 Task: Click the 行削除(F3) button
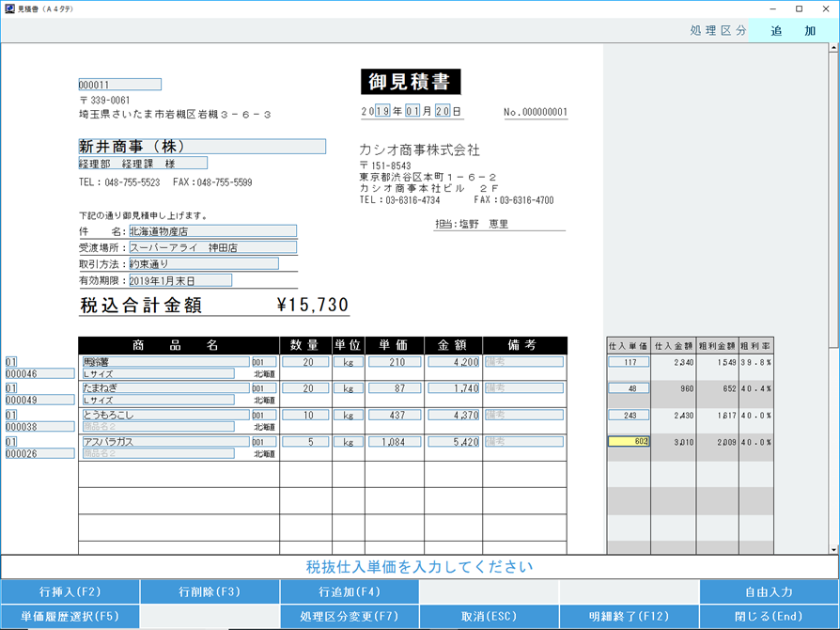click(x=210, y=592)
